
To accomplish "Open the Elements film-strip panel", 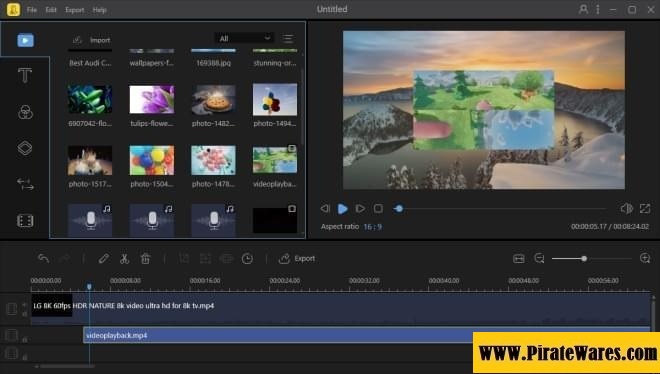I will click(25, 221).
